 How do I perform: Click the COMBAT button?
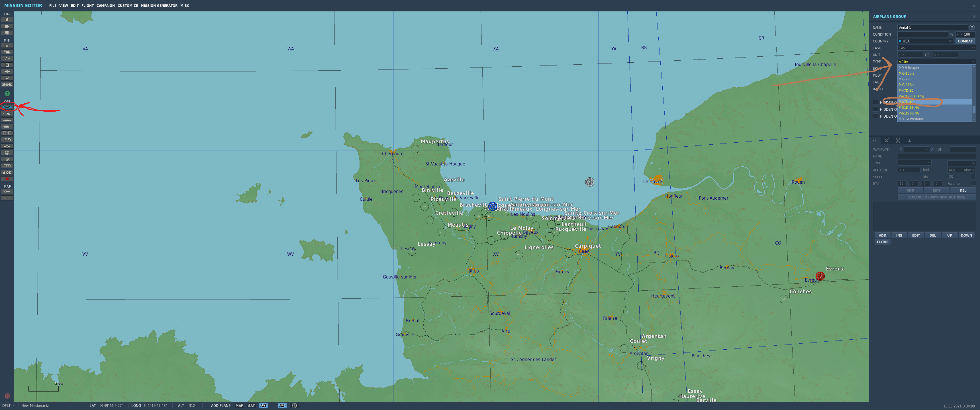point(965,41)
